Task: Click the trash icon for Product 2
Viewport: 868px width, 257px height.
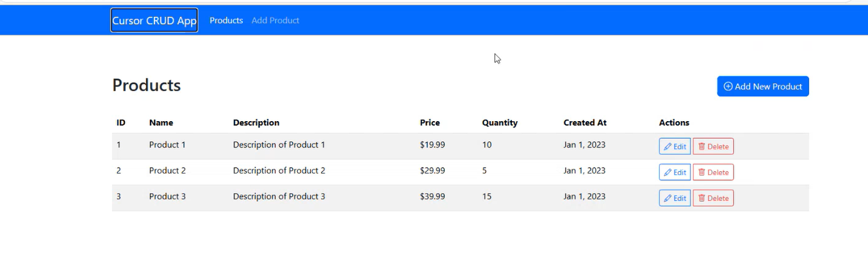Action: pos(701,172)
